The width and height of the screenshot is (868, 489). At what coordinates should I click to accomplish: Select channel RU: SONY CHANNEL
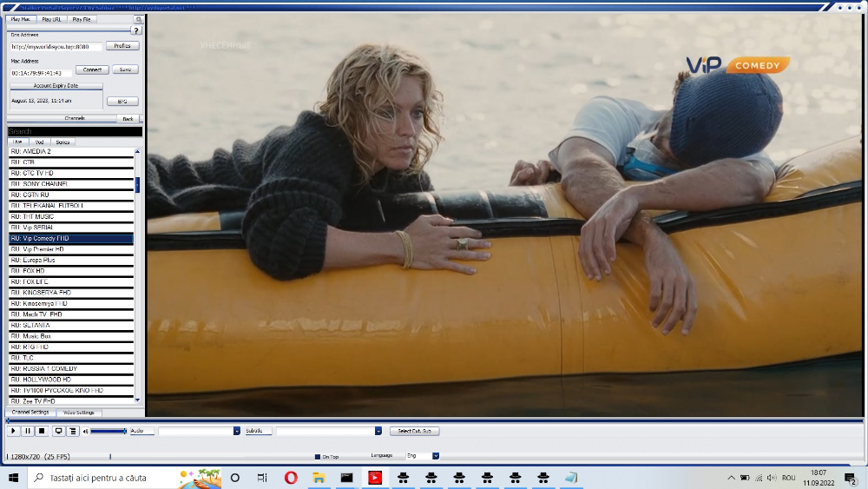tap(71, 184)
